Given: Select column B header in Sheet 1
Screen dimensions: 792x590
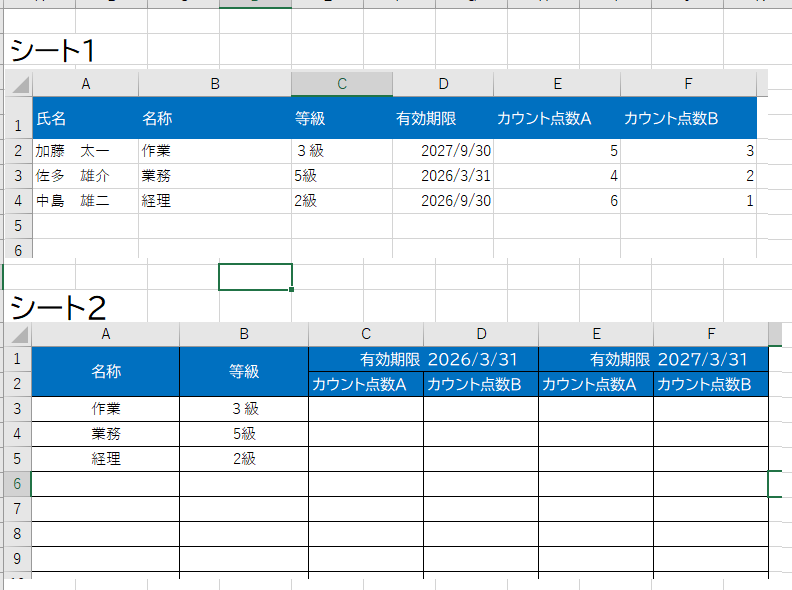Looking at the screenshot, I should 215,84.
